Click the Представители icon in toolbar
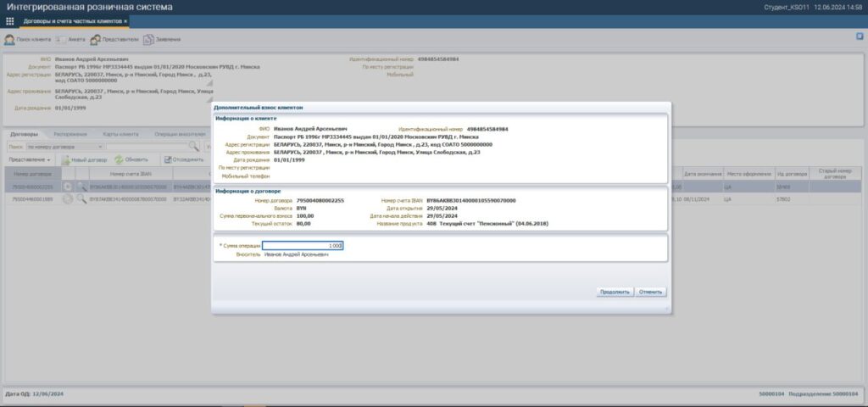 point(96,39)
